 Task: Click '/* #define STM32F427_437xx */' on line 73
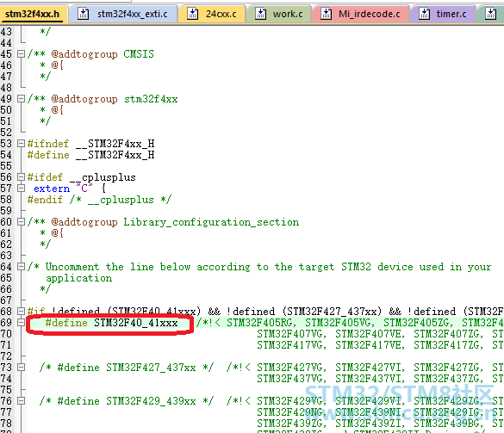coord(127,368)
